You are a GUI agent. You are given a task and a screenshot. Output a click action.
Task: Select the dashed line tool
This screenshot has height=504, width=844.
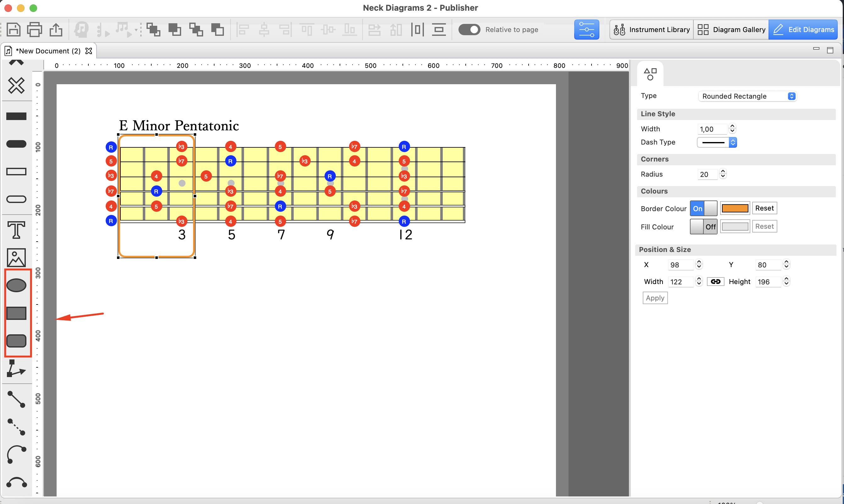(16, 427)
